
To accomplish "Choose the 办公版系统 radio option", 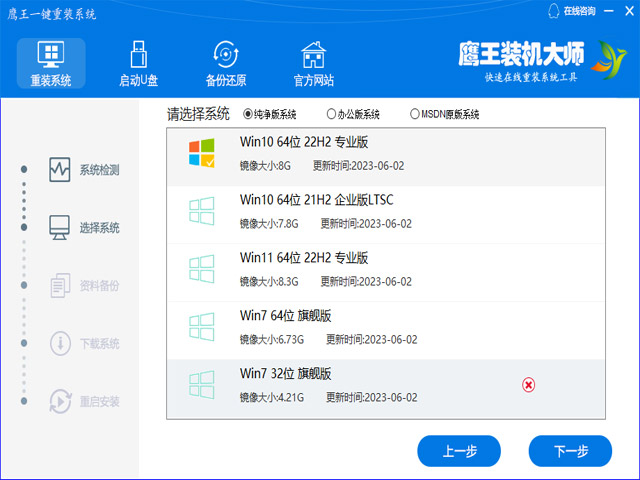I will click(x=331, y=114).
